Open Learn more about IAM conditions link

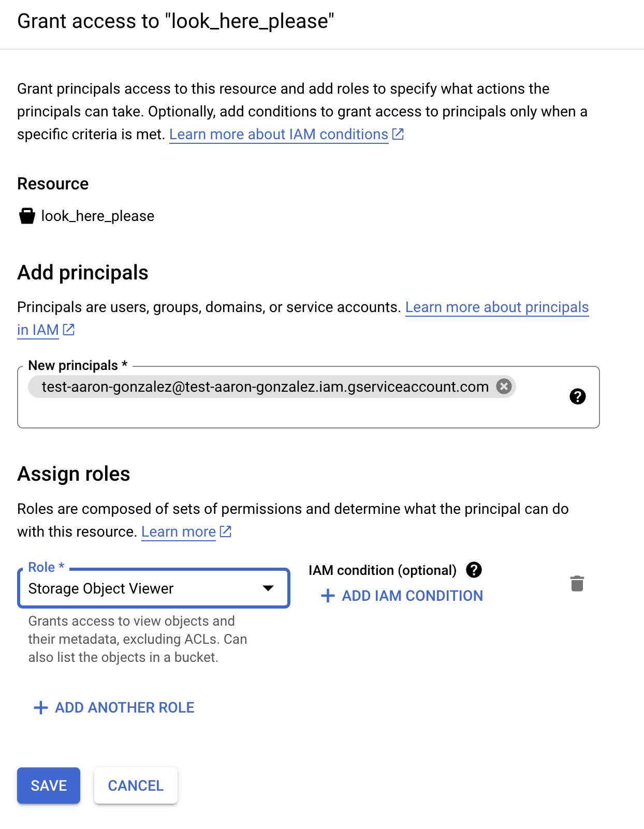pos(279,134)
